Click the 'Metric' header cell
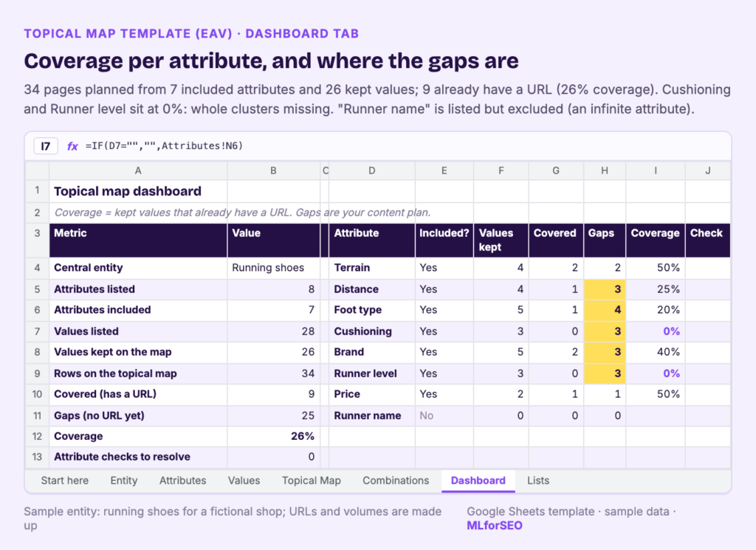This screenshot has width=756, height=550. (138, 240)
